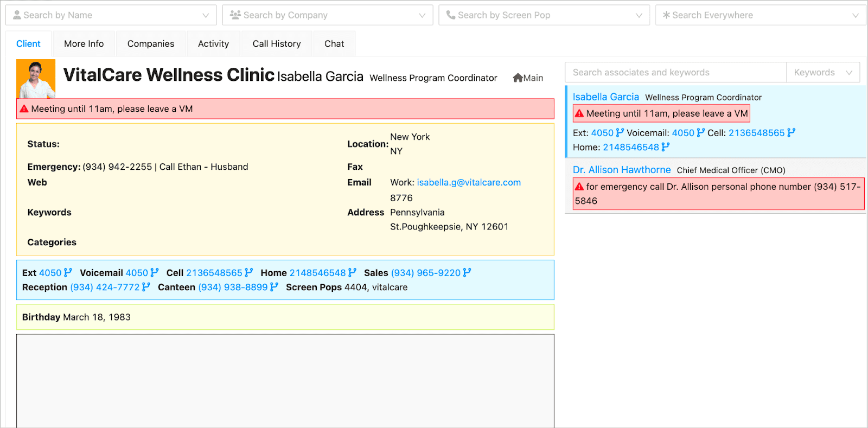Call Home 2148546548 in the numbers panel
The height and width of the screenshot is (428, 868).
(x=317, y=273)
